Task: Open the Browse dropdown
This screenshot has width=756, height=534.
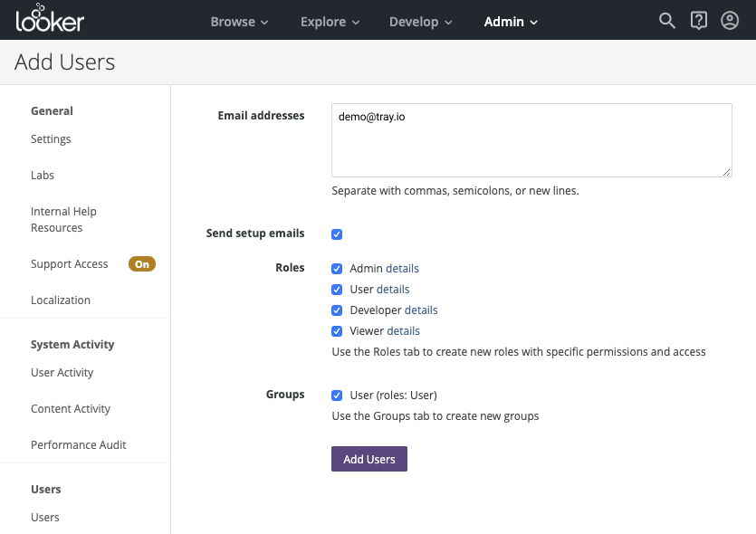Action: 239,21
